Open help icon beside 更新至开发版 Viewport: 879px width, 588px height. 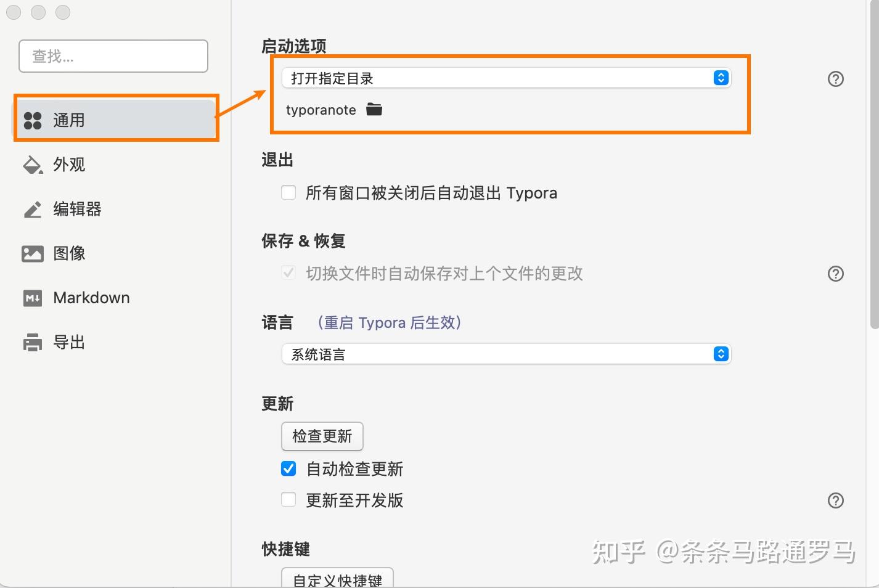click(836, 500)
